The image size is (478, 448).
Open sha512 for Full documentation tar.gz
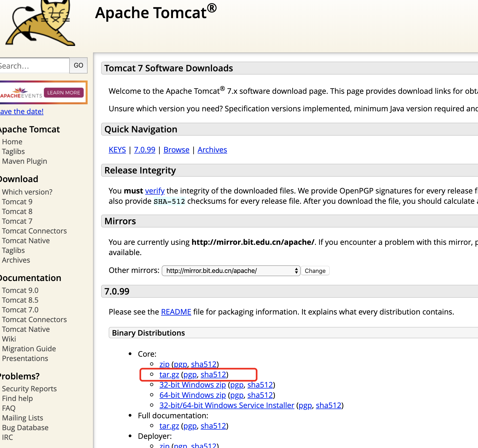click(213, 426)
